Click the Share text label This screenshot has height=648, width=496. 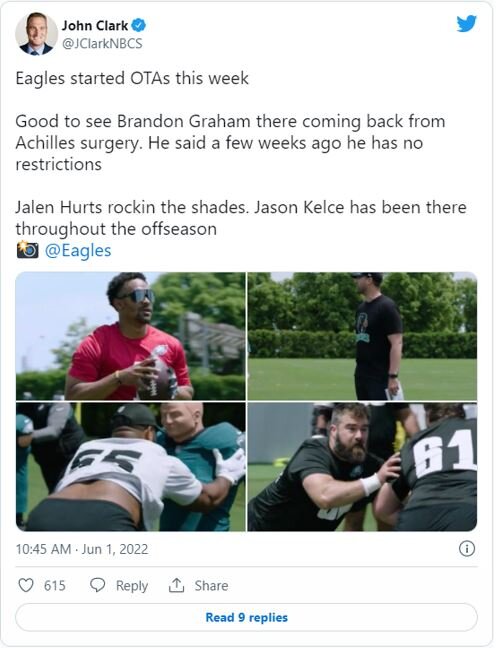[211, 586]
